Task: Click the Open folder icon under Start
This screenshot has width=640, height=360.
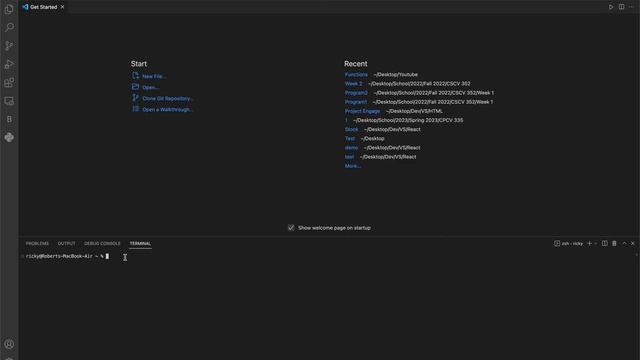Action: 136,87
